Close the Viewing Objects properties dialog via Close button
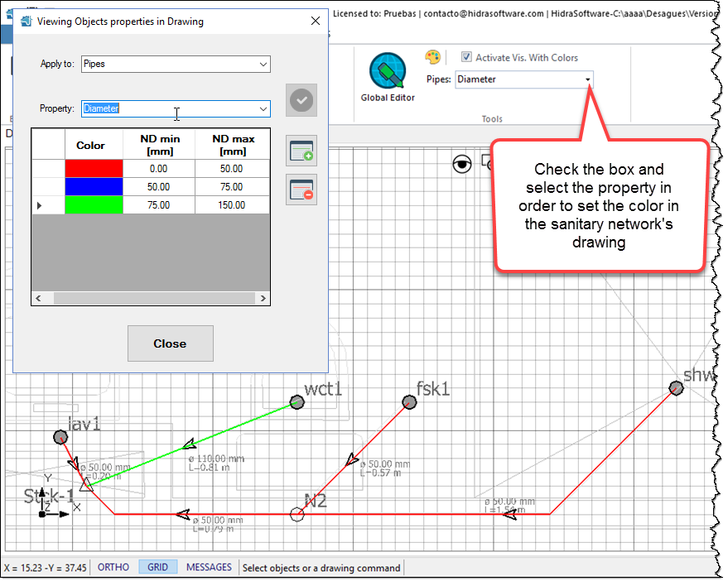The image size is (728, 581). click(170, 343)
